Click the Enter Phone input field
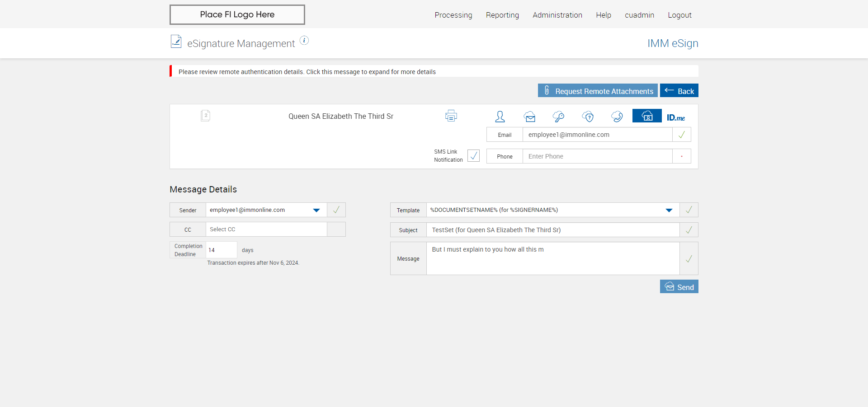 (597, 156)
